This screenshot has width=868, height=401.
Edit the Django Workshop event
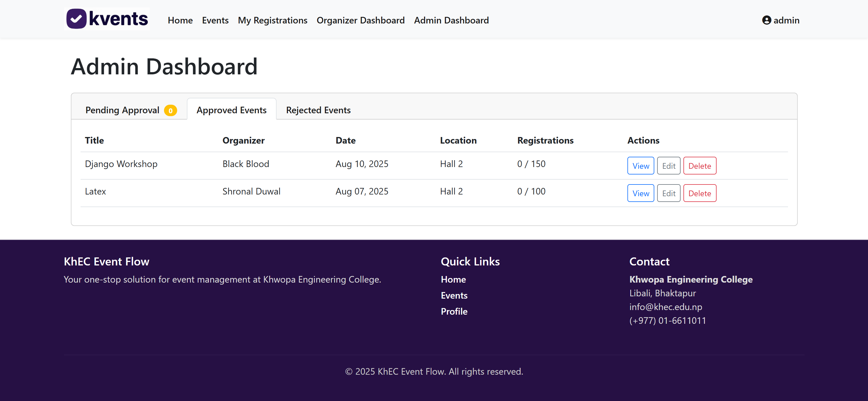click(669, 166)
